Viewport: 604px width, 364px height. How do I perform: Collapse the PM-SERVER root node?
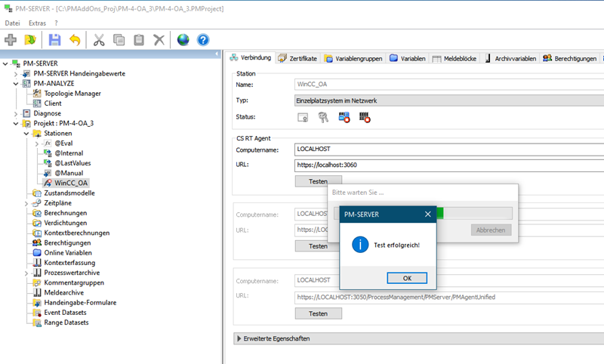[5, 63]
